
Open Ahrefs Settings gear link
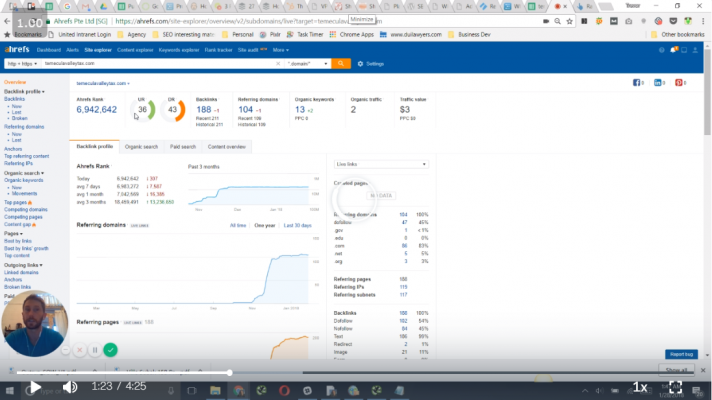tap(372, 63)
